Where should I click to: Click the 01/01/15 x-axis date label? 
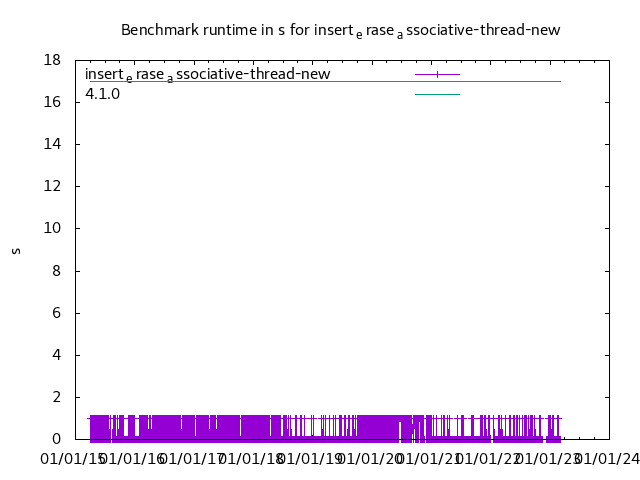(x=70, y=459)
